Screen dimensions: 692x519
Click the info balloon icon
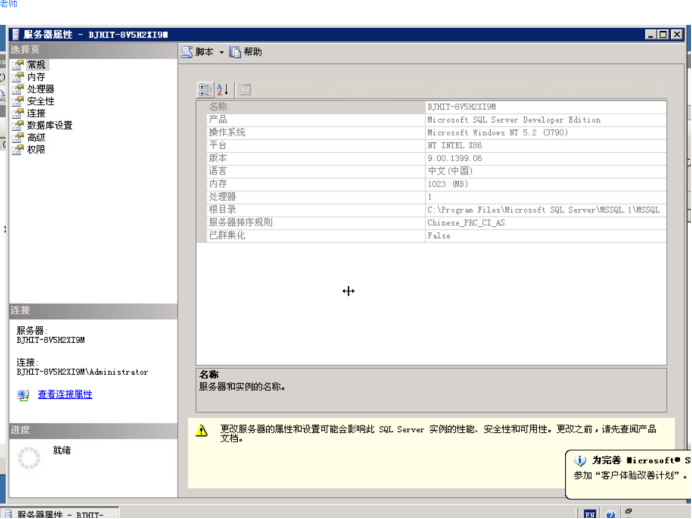[579, 461]
